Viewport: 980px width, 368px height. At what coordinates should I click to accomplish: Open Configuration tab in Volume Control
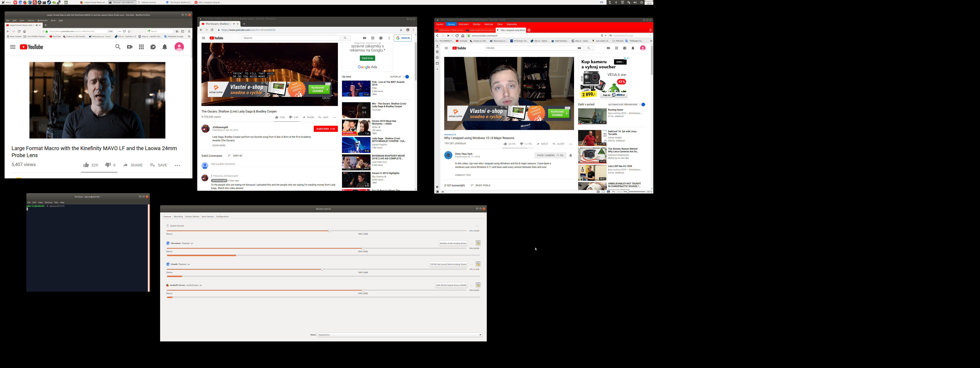point(222,216)
